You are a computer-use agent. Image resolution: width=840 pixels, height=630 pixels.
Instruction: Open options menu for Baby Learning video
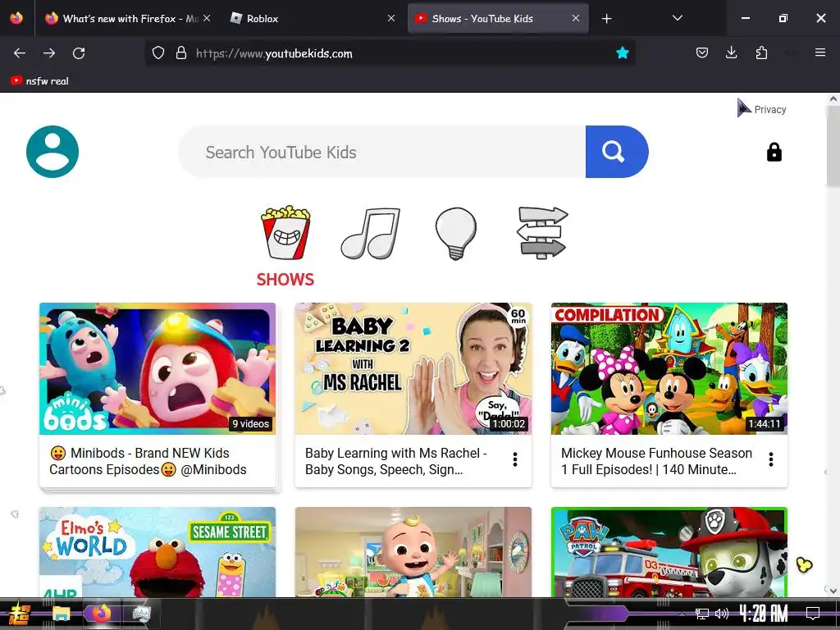coord(515,459)
